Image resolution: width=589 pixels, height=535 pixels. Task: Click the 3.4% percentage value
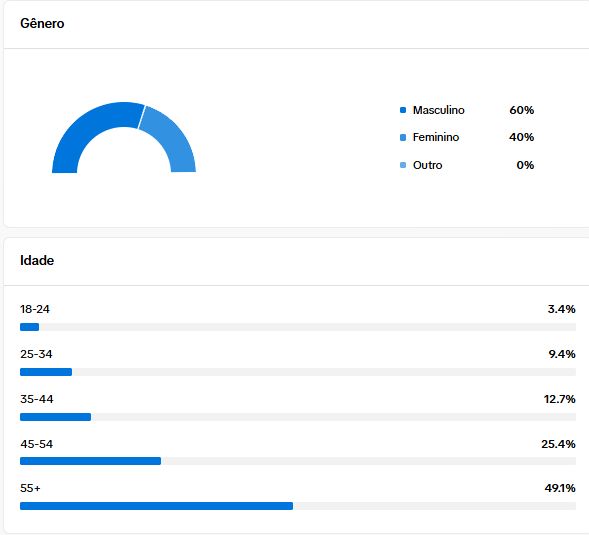562,309
